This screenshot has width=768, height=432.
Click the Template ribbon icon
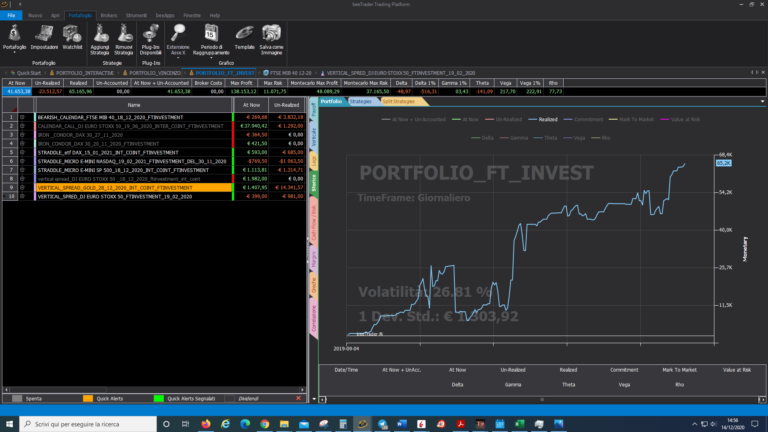point(245,35)
